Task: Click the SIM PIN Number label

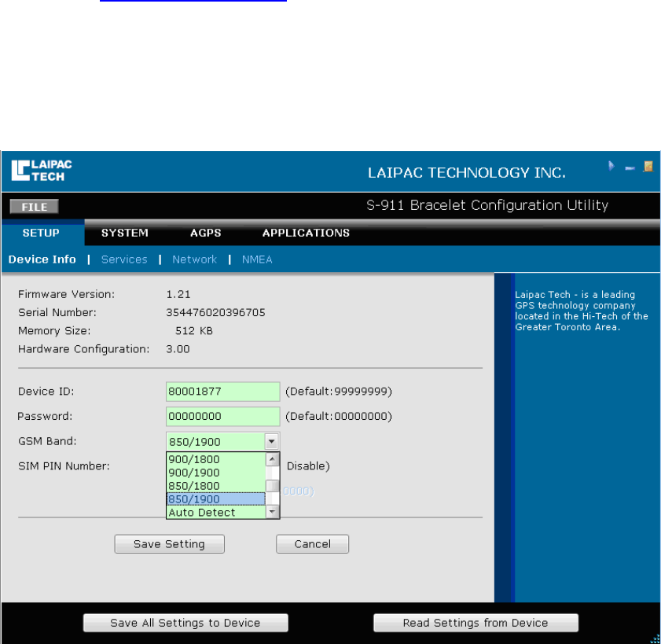Action: pos(64,466)
